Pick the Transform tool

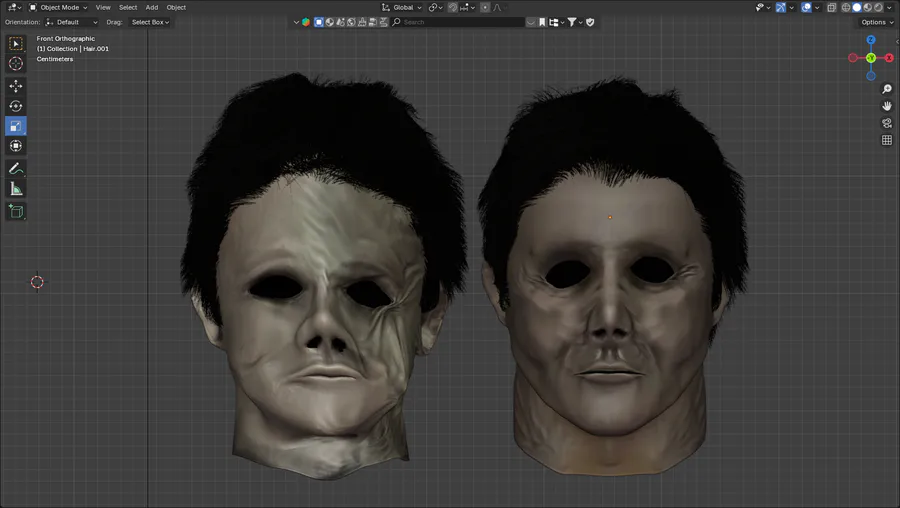point(15,146)
